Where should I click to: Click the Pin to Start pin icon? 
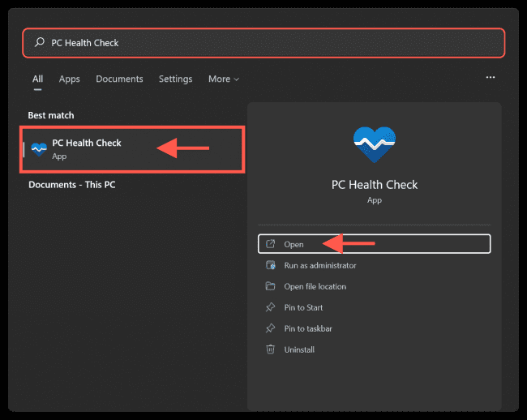tap(270, 307)
